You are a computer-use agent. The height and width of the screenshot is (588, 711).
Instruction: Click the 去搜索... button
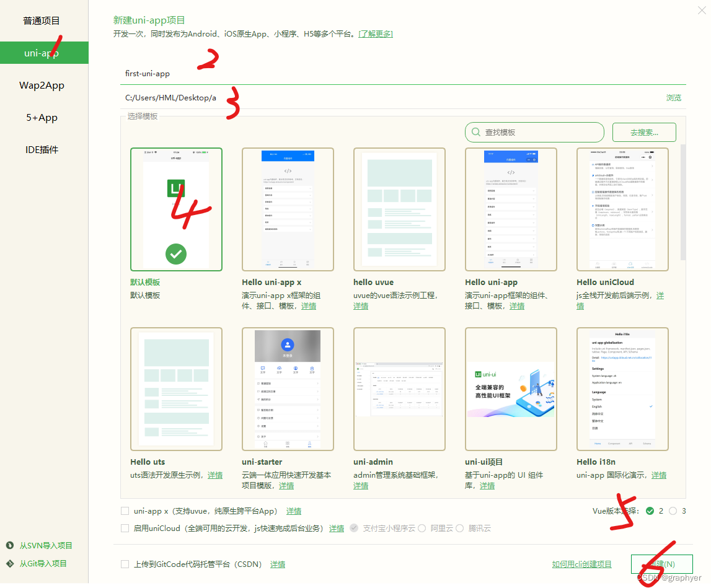644,133
